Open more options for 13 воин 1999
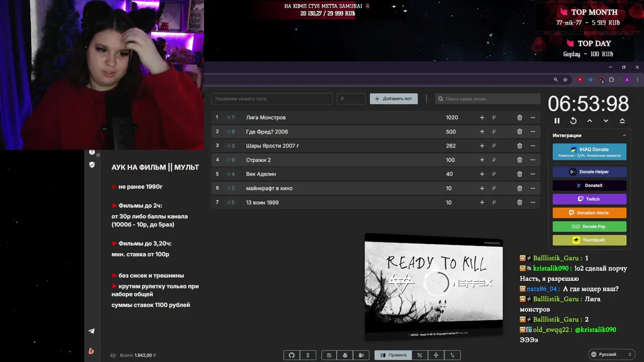Viewport: 644px width, 362px height. (533, 202)
